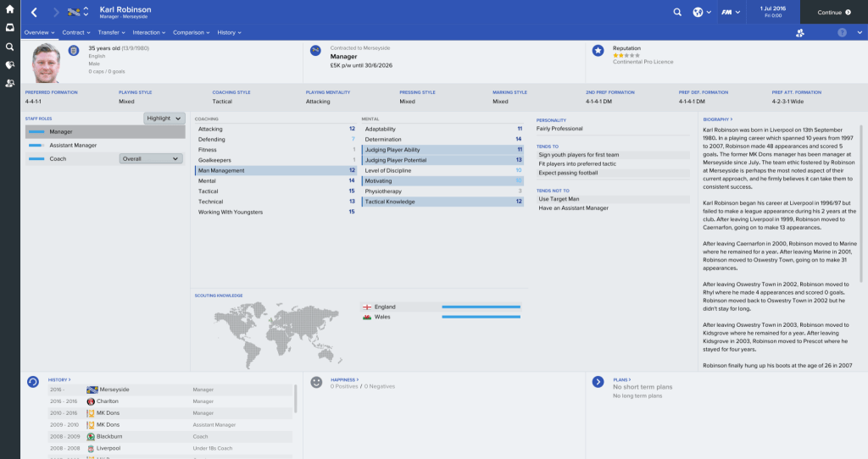
Task: Click the History circular arrow icon
Action: (x=32, y=382)
